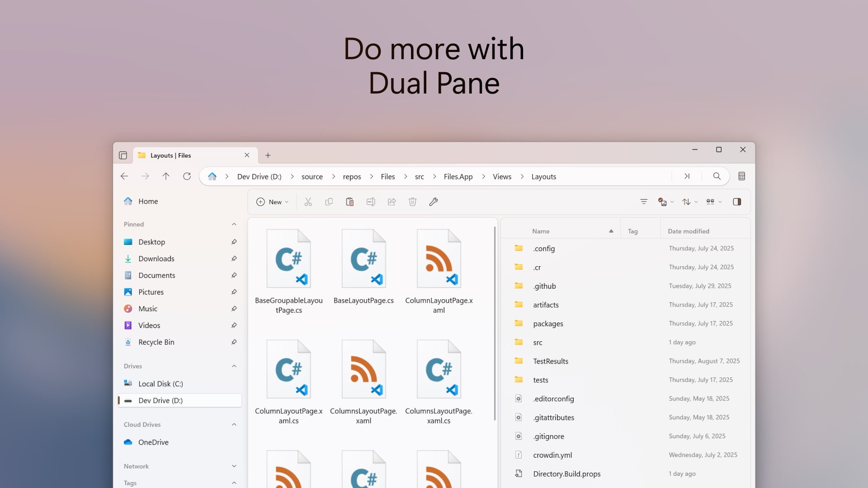Delete selection with the trash icon
Screen dimensions: 868x488
(412, 202)
